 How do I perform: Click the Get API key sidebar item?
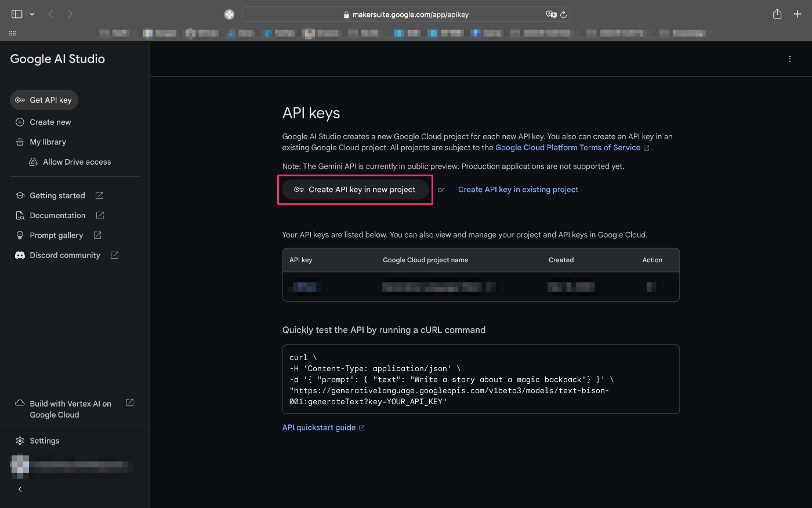44,100
